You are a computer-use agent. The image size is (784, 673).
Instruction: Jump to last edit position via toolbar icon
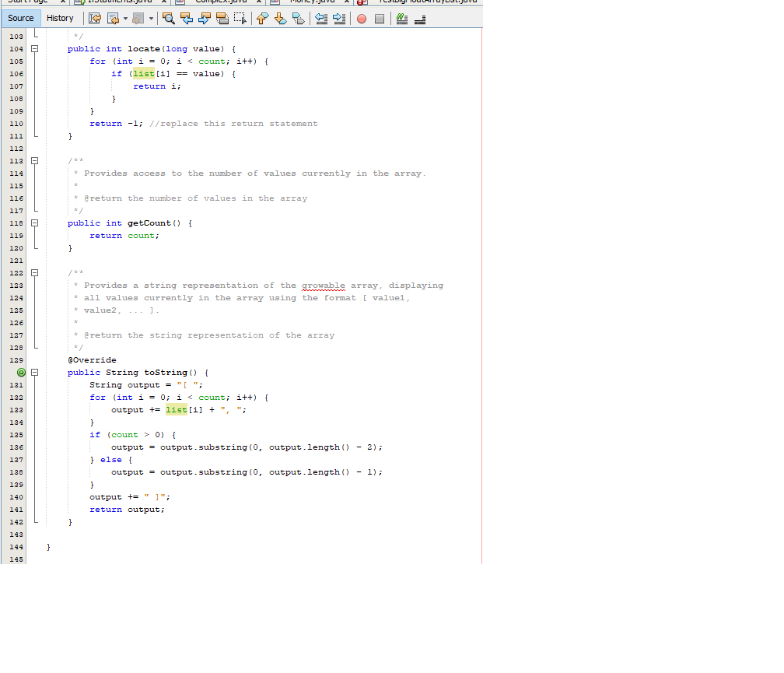point(95,19)
